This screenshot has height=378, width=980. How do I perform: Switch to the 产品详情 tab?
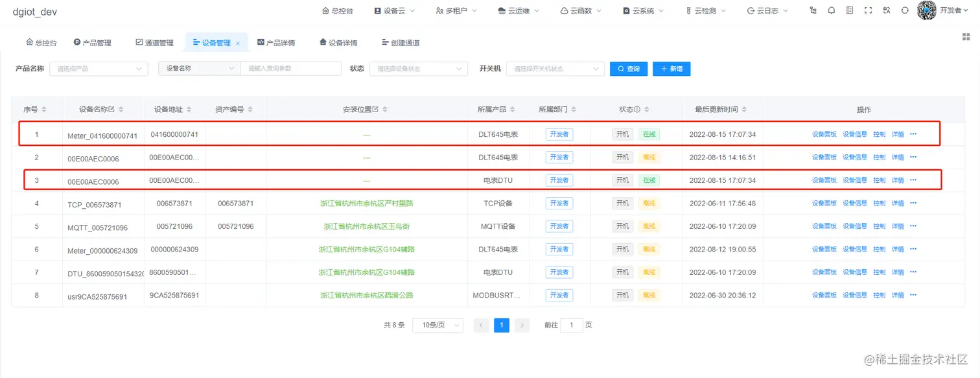click(276, 43)
